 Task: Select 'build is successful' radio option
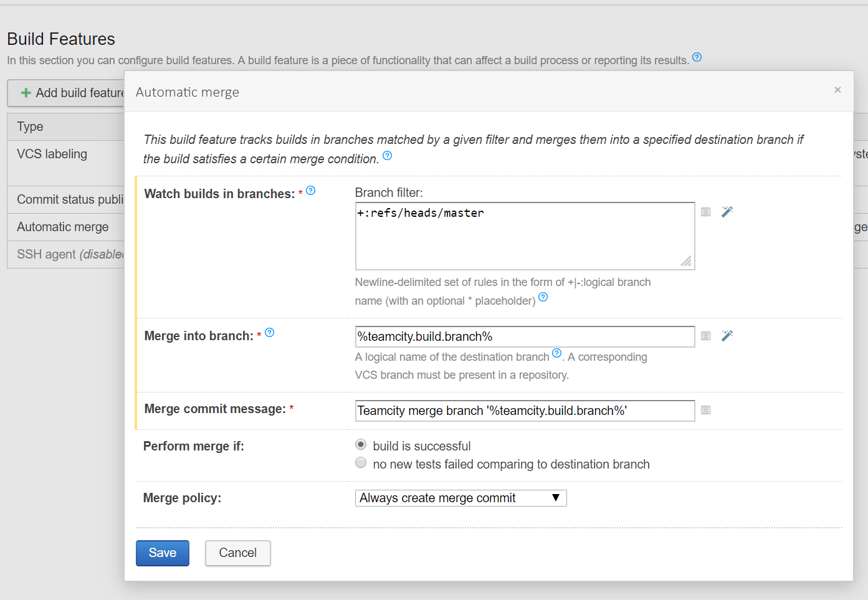click(x=361, y=445)
